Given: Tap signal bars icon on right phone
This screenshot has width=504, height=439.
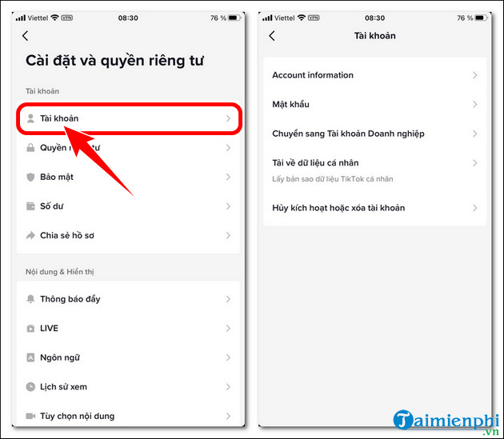Looking at the screenshot, I should click(267, 18).
